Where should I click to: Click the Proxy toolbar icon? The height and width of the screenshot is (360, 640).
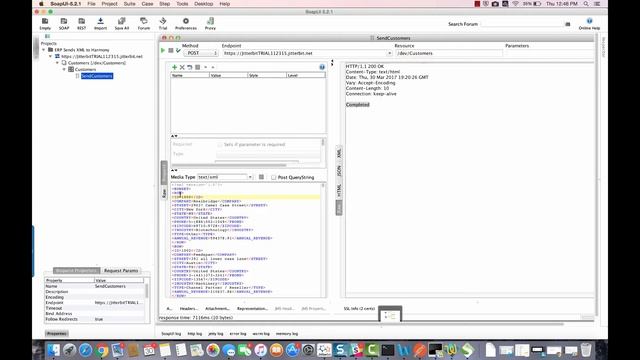(x=210, y=21)
